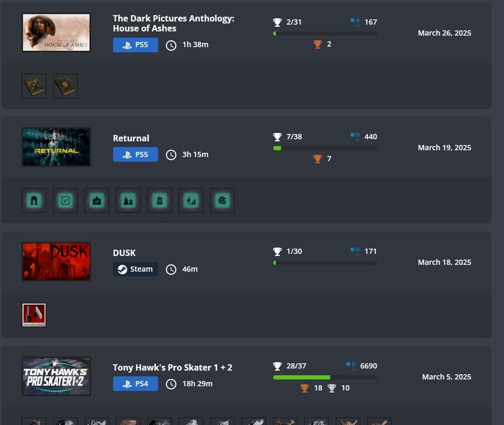Click the 6690 points value
The width and height of the screenshot is (504, 425).
[x=368, y=366]
